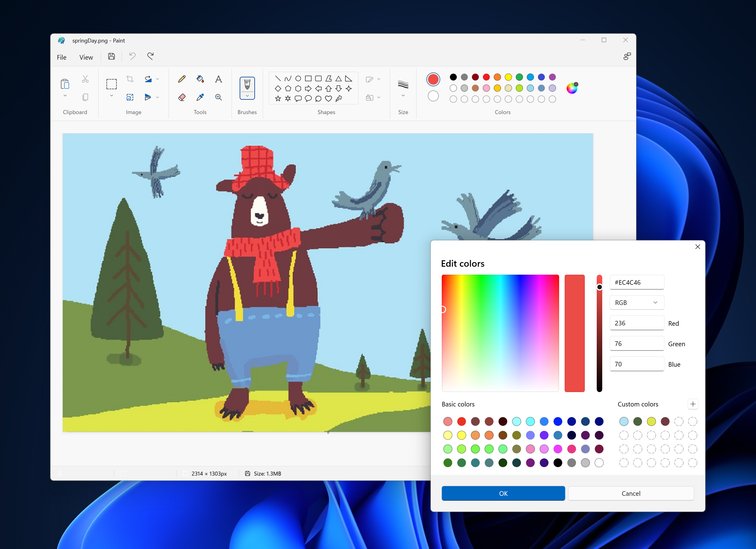Expand the Brushes dropdown

(x=247, y=96)
